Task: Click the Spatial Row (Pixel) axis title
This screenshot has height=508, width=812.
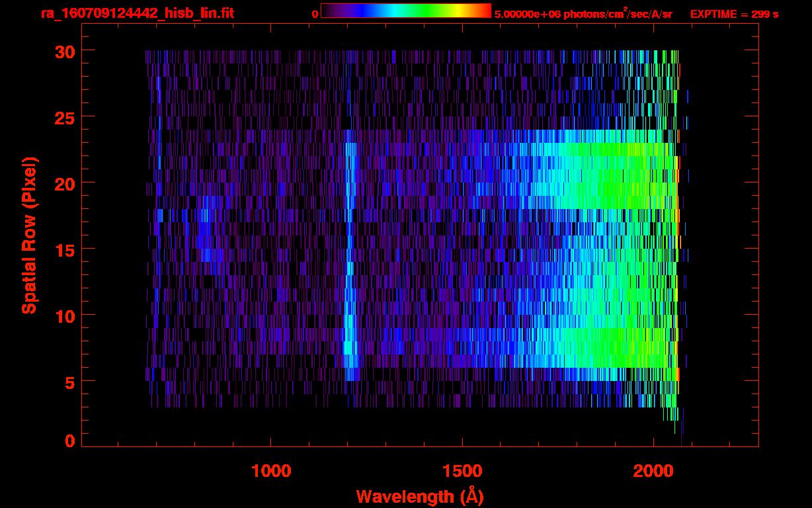Action: [29, 235]
